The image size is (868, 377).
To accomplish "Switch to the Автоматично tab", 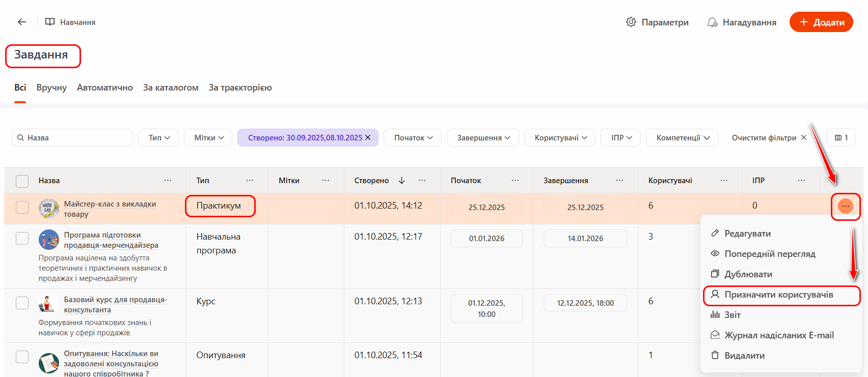I will 105,88.
